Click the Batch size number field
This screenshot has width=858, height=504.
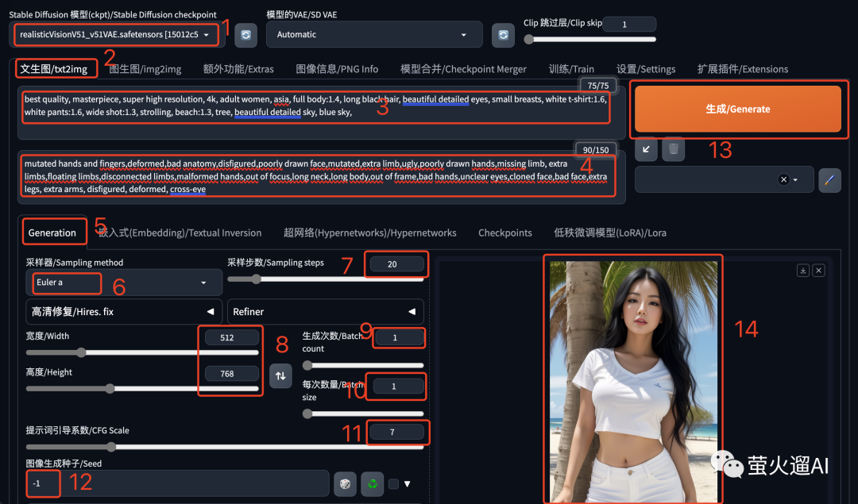click(x=399, y=386)
